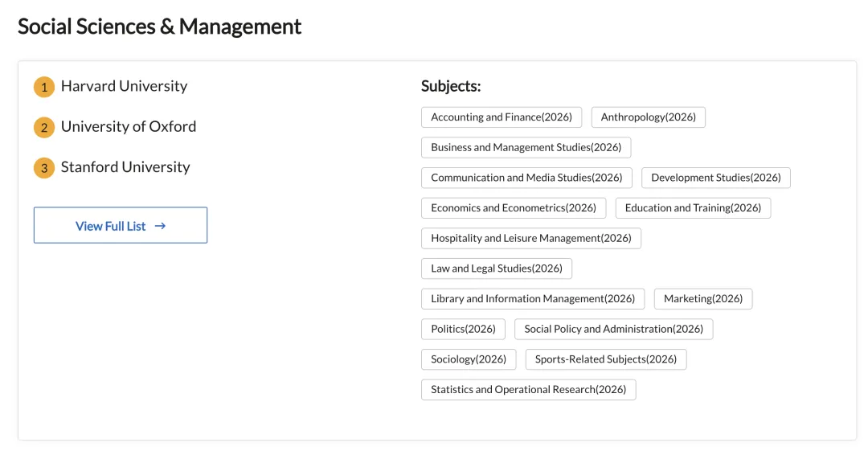Click Education and Training(2026) tag
Image resolution: width=868 pixels, height=451 pixels.
tap(693, 207)
